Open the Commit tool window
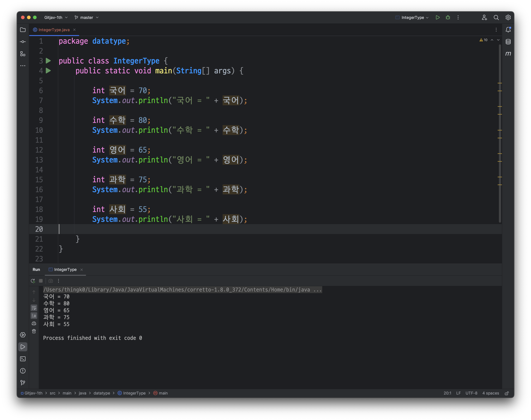Viewport: 531px width, 420px height. tap(23, 42)
